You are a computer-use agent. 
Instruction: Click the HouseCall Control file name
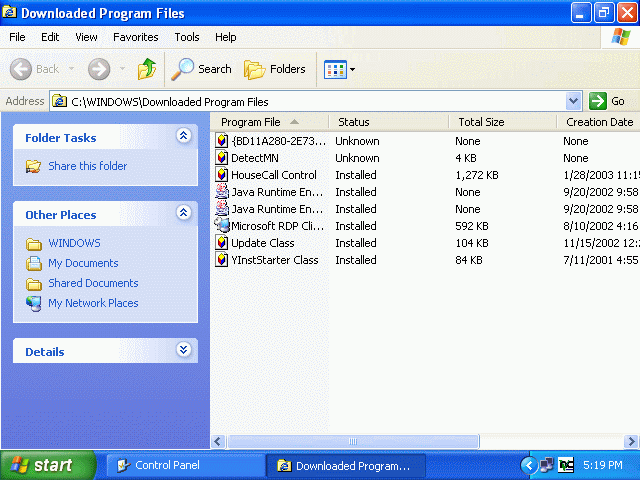click(274, 175)
